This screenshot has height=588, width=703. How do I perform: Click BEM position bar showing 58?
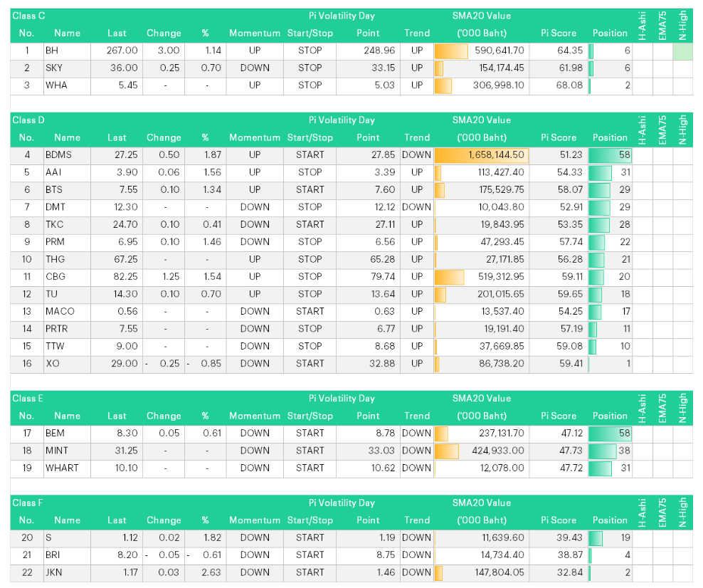coord(610,434)
